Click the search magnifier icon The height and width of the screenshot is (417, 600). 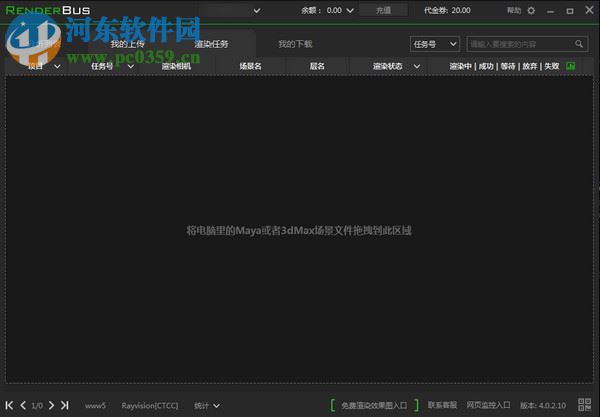pos(579,44)
